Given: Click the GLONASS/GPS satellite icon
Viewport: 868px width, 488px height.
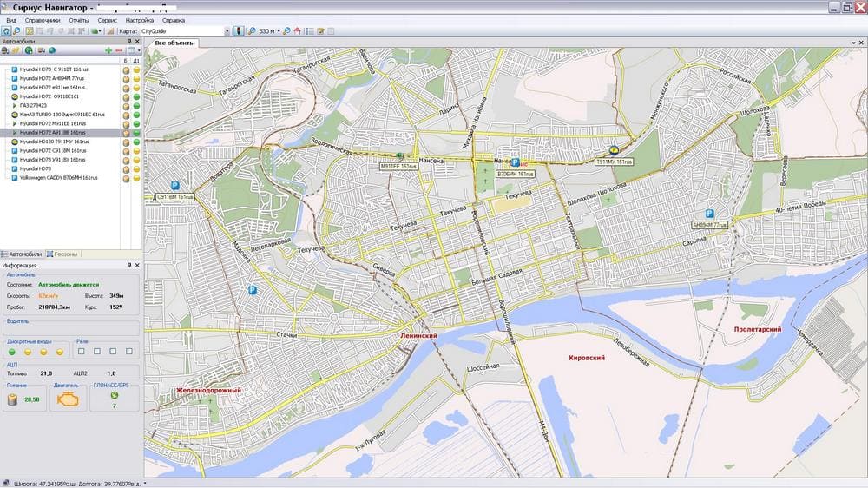Looking at the screenshot, I should click(114, 396).
